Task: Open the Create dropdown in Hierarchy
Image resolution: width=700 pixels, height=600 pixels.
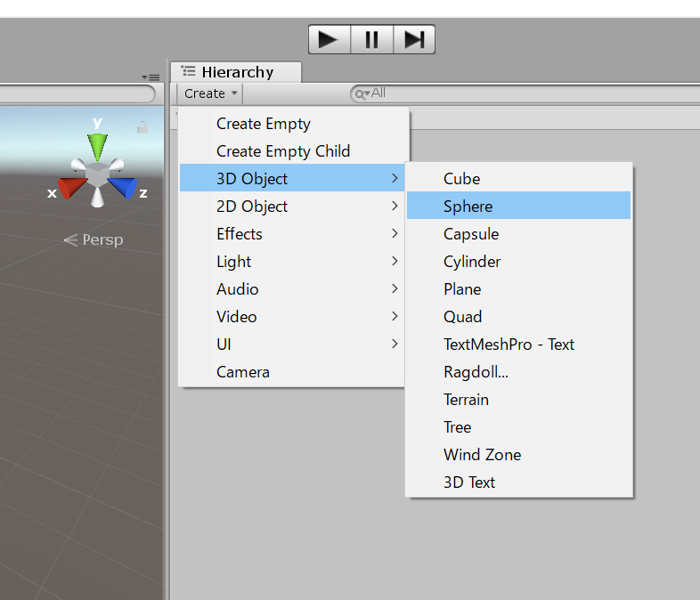Action: click(210, 93)
